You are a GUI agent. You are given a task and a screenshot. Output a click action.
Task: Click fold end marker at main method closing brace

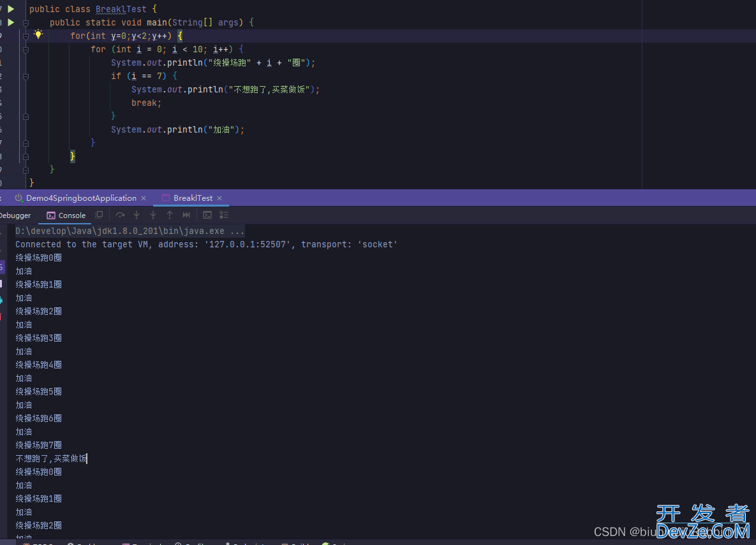(26, 170)
